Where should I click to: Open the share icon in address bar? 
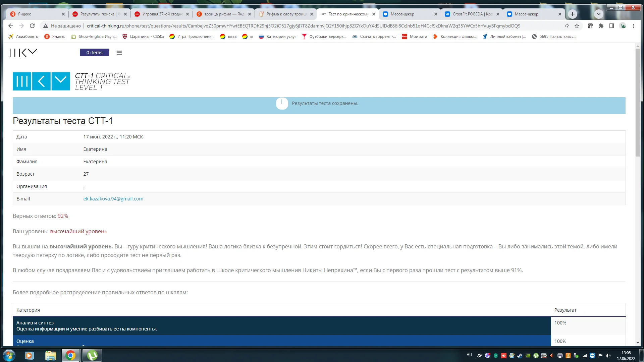pyautogui.click(x=566, y=26)
